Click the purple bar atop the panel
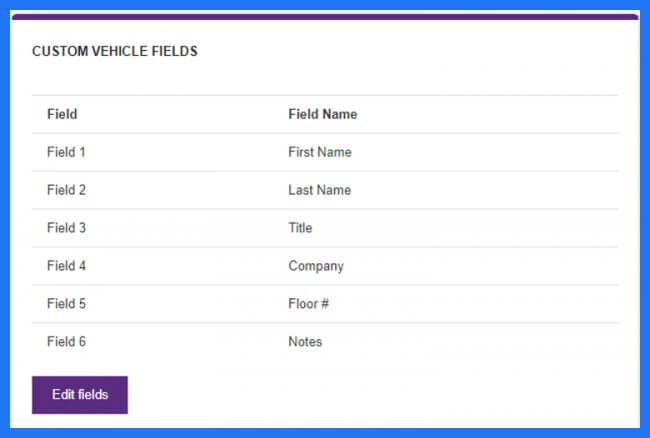Screen dimensions: 650x438 tap(325, 17)
